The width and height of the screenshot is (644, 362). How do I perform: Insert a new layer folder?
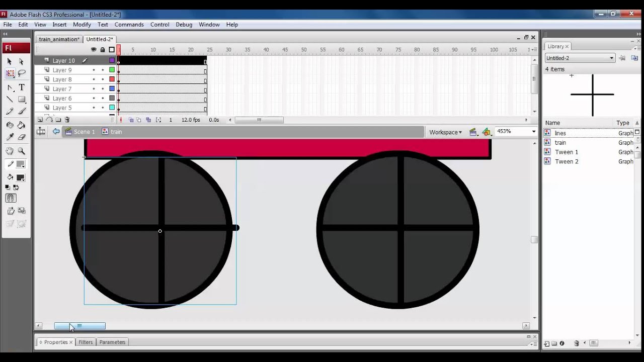(58, 120)
